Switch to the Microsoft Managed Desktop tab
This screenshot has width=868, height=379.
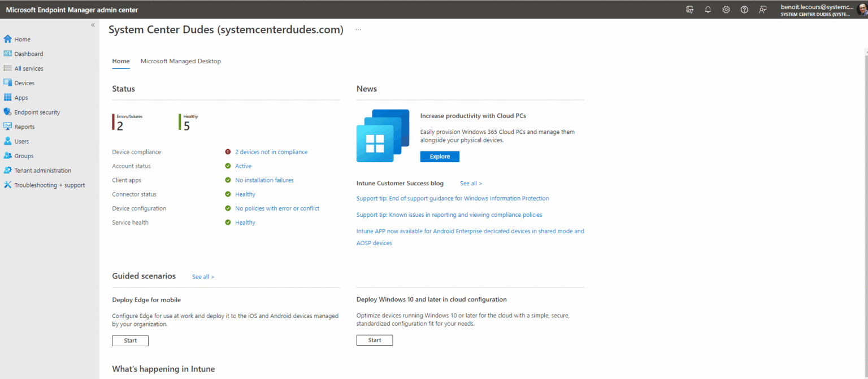(180, 61)
